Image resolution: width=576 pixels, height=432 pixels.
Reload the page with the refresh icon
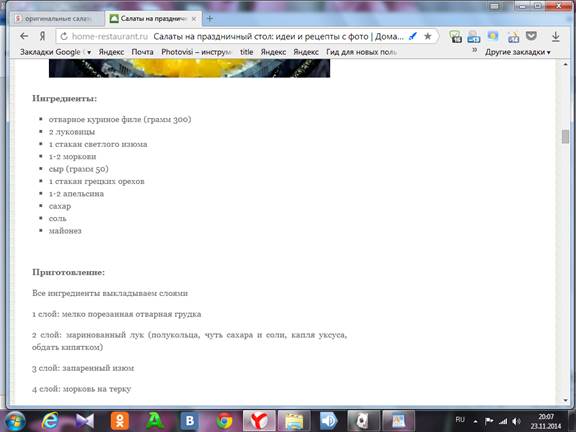click(64, 36)
